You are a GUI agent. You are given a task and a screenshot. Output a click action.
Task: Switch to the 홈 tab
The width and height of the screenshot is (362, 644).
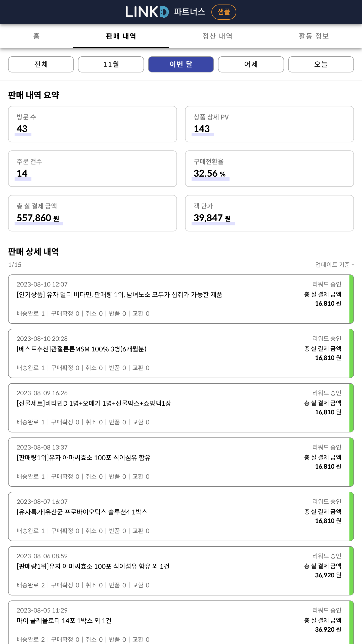click(36, 36)
